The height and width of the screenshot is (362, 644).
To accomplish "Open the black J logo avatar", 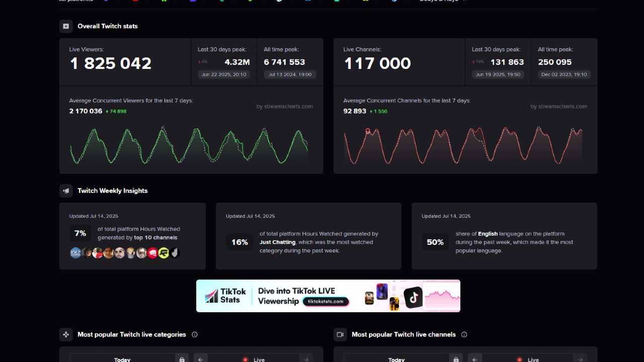I will click(x=175, y=253).
